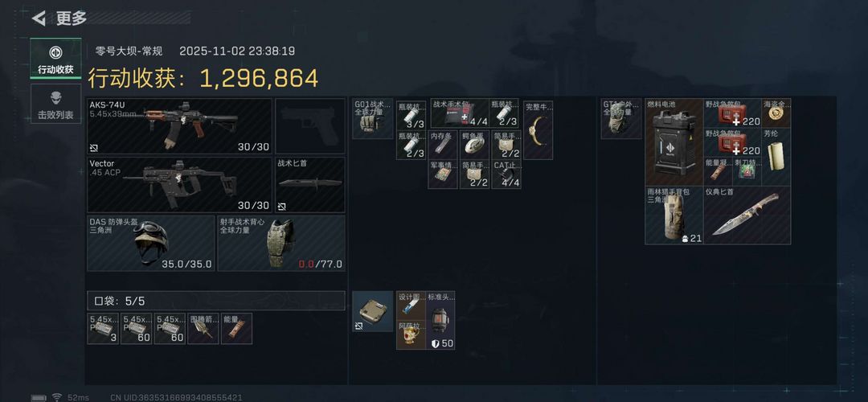Select the DAS 防弹头盔 helmet item
The width and height of the screenshot is (868, 402).
coord(150,244)
